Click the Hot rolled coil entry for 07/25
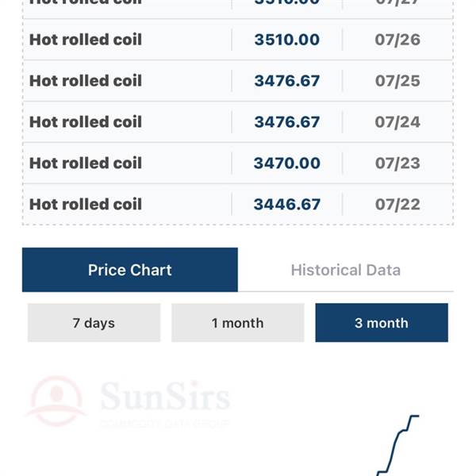The width and height of the screenshot is (476, 476). pyautogui.click(x=238, y=81)
